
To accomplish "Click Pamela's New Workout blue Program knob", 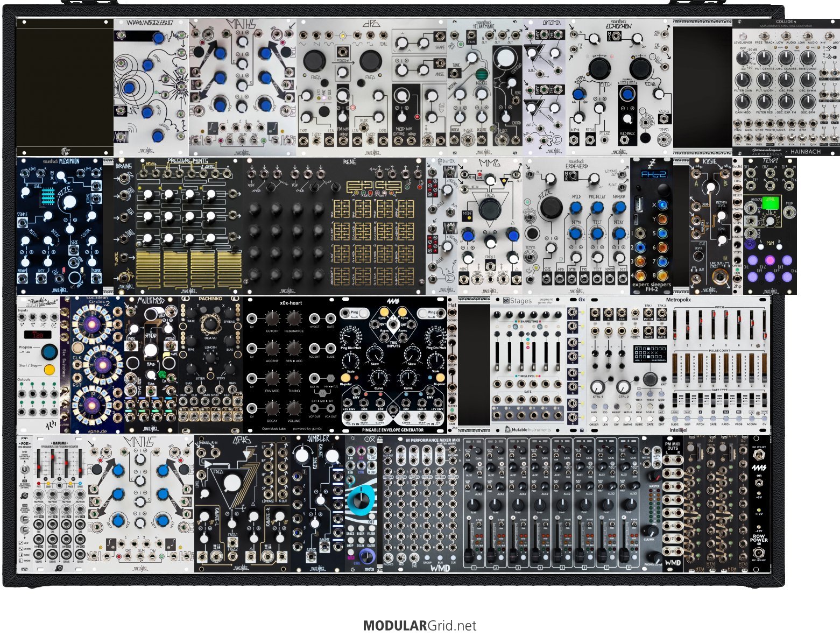I will tap(48, 352).
